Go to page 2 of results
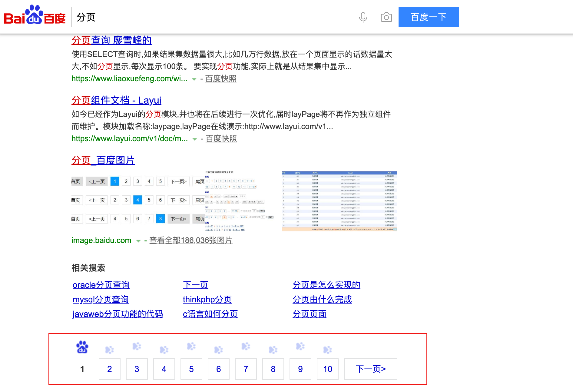Viewport: 573px width, 392px height. (x=109, y=369)
